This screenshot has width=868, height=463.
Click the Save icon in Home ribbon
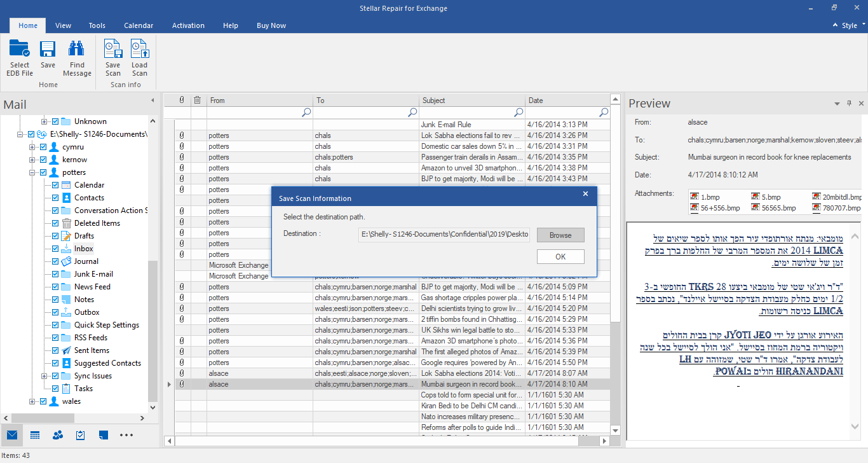[48, 54]
